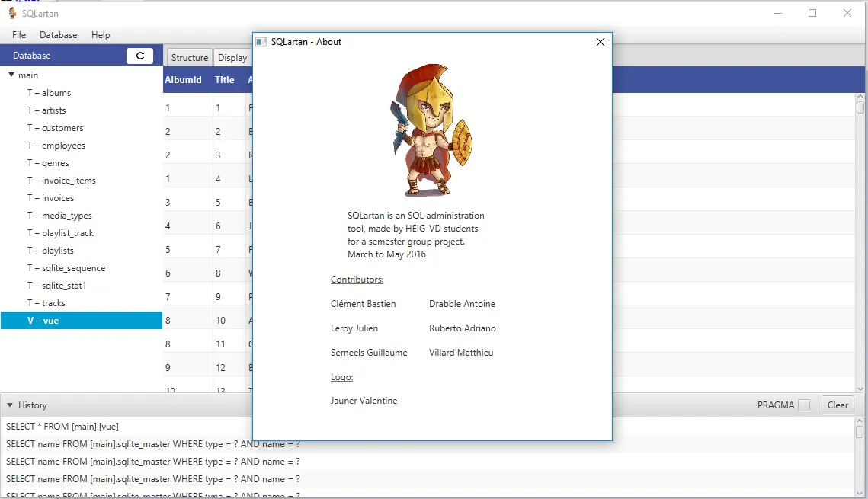Click the data table vertical scrollbar
Image resolution: width=868 pixels, height=499 pixels.
coord(860,242)
